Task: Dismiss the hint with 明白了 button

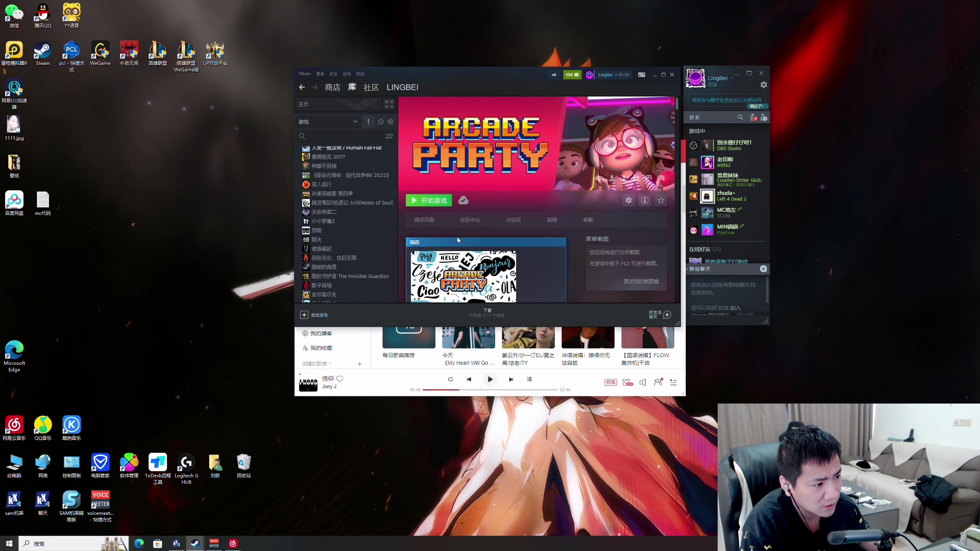Action: coord(756,106)
